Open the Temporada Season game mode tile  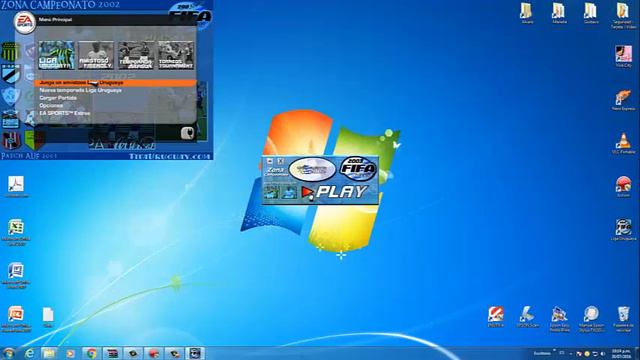click(x=136, y=55)
